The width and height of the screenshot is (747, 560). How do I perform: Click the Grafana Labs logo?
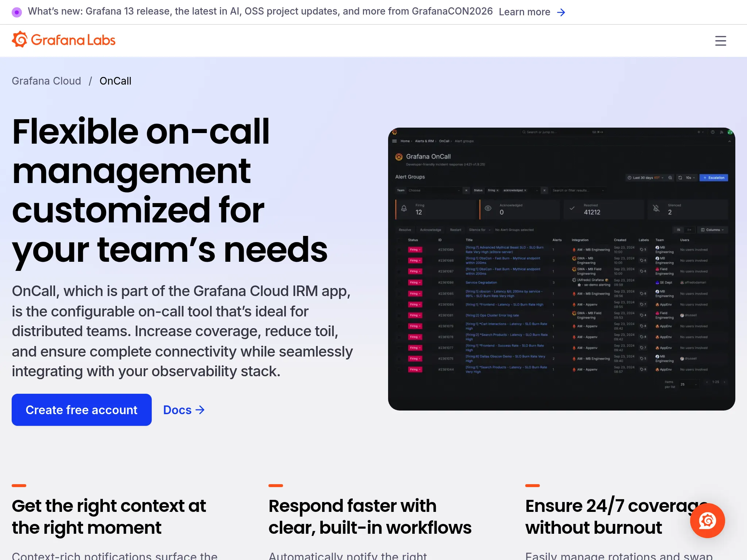point(63,40)
